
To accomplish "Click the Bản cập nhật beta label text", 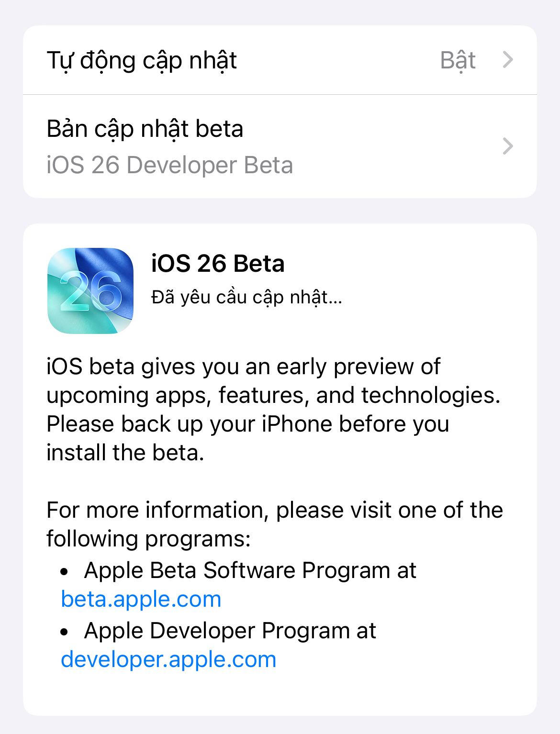I will click(145, 129).
